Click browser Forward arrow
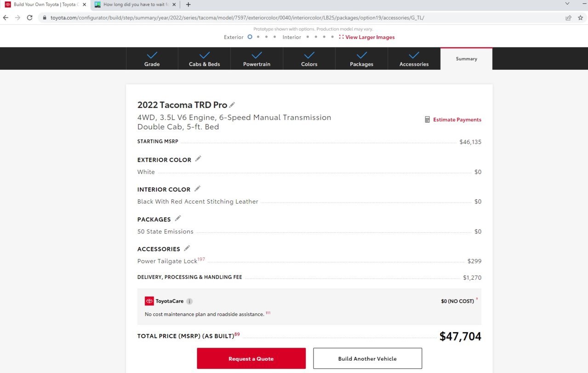This screenshot has width=588, height=373. click(x=17, y=17)
